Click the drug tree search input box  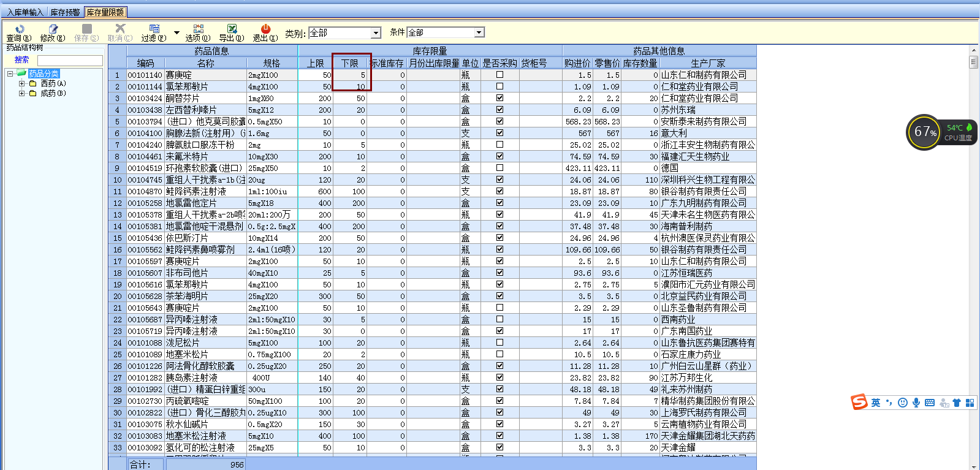coord(70,61)
